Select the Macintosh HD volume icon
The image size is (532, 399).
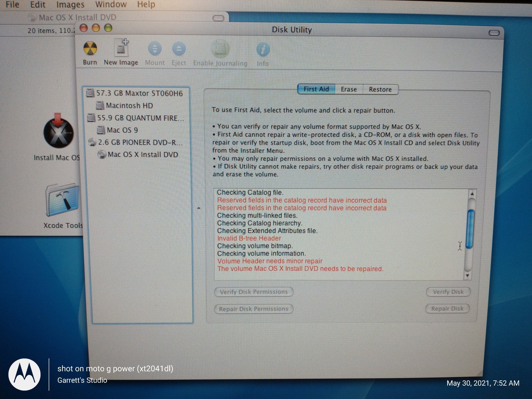pyautogui.click(x=100, y=105)
